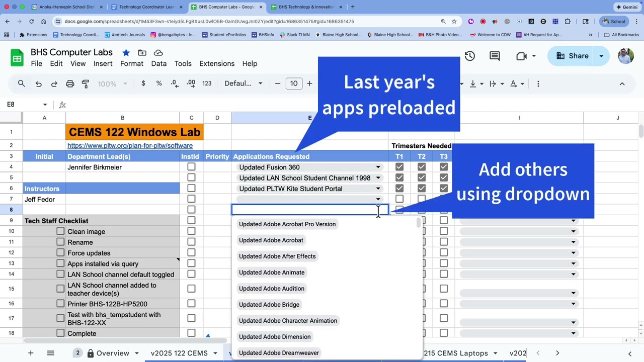The height and width of the screenshot is (362, 644).
Task: Check the Clean image checkbox
Action: 60,231
